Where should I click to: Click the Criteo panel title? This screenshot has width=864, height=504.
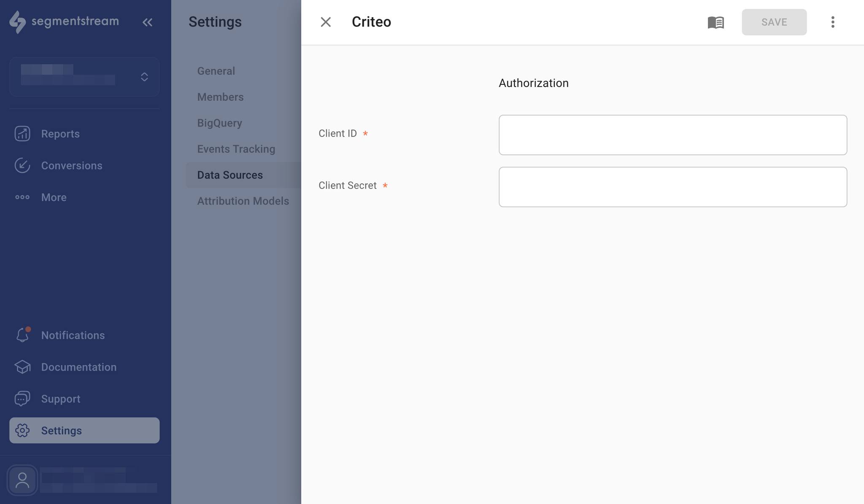click(371, 22)
